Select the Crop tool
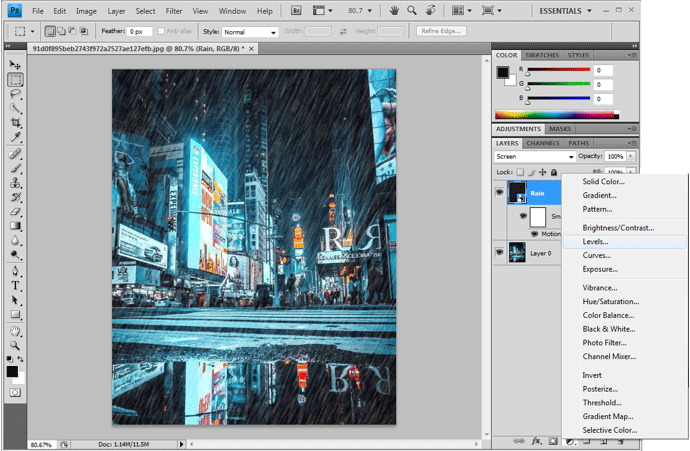Viewport: 690px width, 451px height. 15,122
